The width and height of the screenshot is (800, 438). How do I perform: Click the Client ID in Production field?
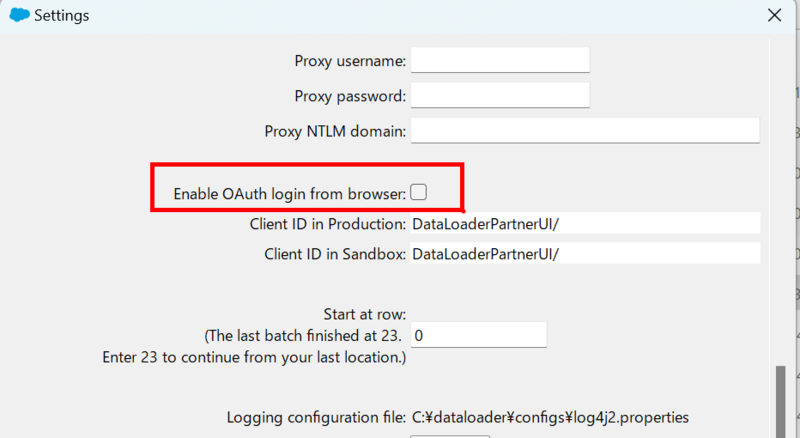(585, 224)
